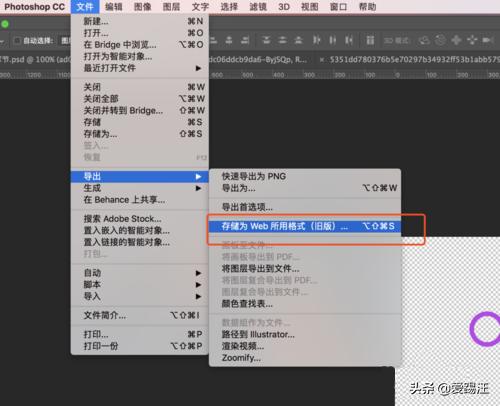Click the align horizontal centers icon
This screenshot has height=406, width=500.
(x=229, y=40)
